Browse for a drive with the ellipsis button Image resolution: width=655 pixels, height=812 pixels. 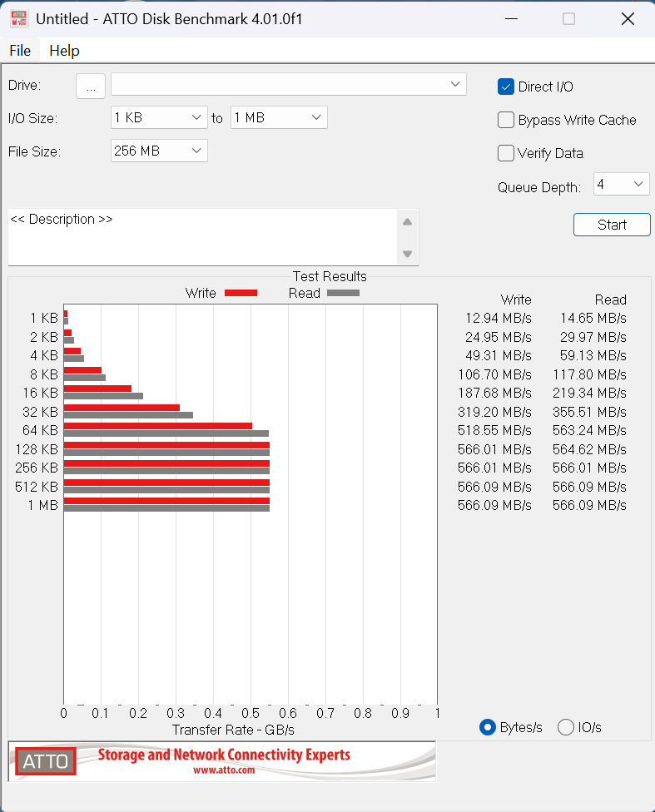click(x=91, y=86)
